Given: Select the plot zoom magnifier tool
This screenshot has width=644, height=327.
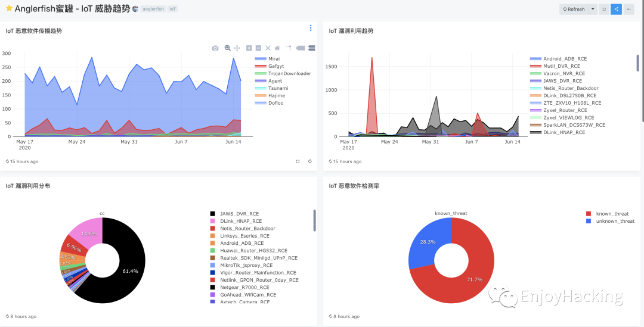Looking at the screenshot, I should point(228,48).
